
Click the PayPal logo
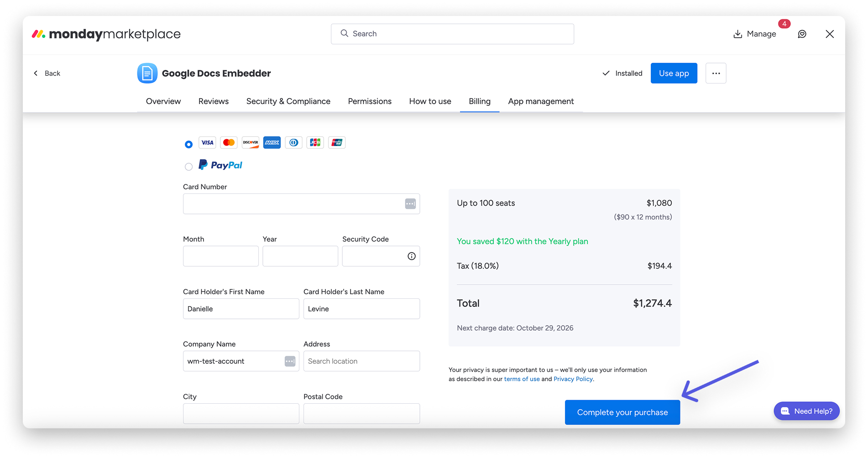220,165
